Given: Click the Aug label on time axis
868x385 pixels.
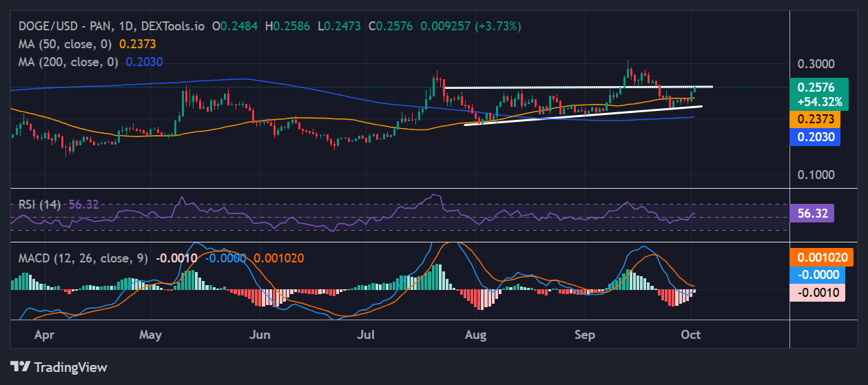Looking at the screenshot, I should [x=476, y=334].
